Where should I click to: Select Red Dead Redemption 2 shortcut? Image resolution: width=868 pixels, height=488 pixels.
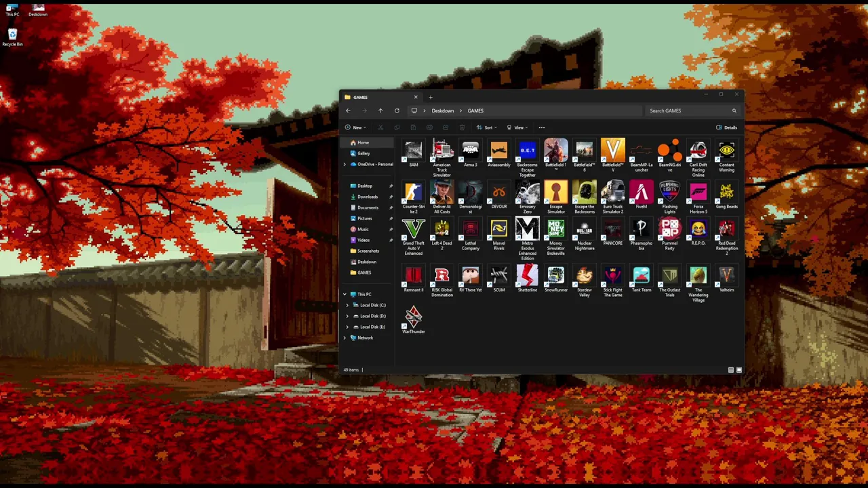pyautogui.click(x=727, y=237)
